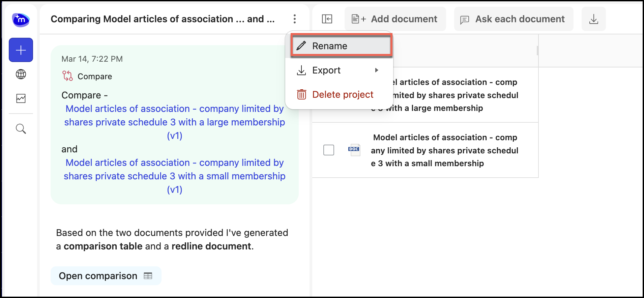Image resolution: width=644 pixels, height=298 pixels.
Task: Choose Delete project from the menu
Action: (343, 94)
